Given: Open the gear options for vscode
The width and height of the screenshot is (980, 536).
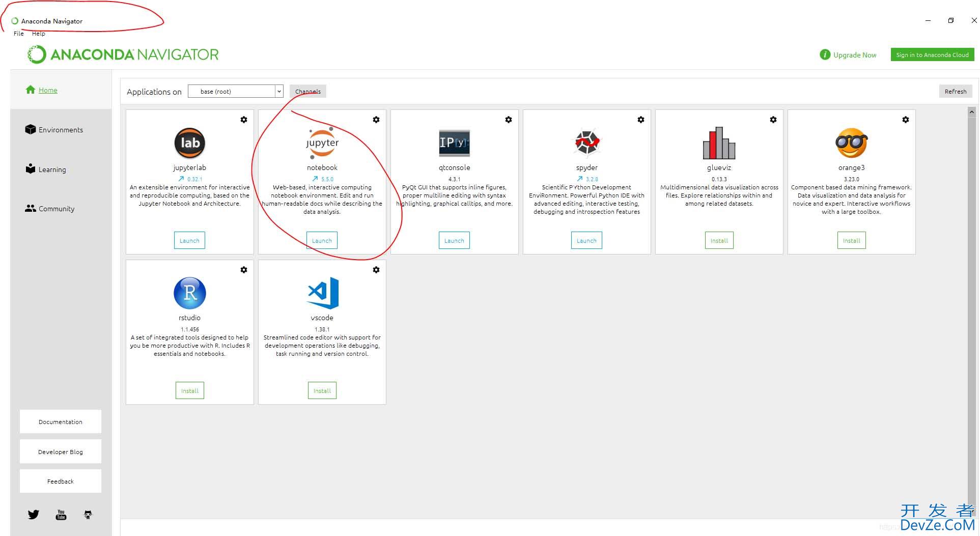Looking at the screenshot, I should click(376, 270).
